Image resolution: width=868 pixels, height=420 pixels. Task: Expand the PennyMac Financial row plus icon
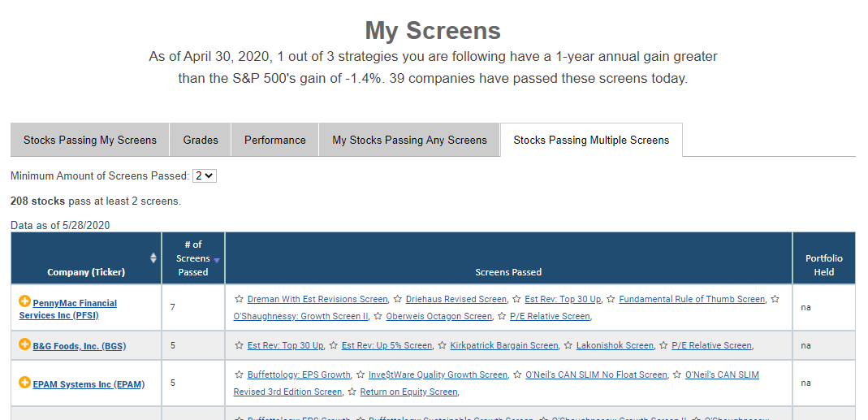tap(24, 301)
